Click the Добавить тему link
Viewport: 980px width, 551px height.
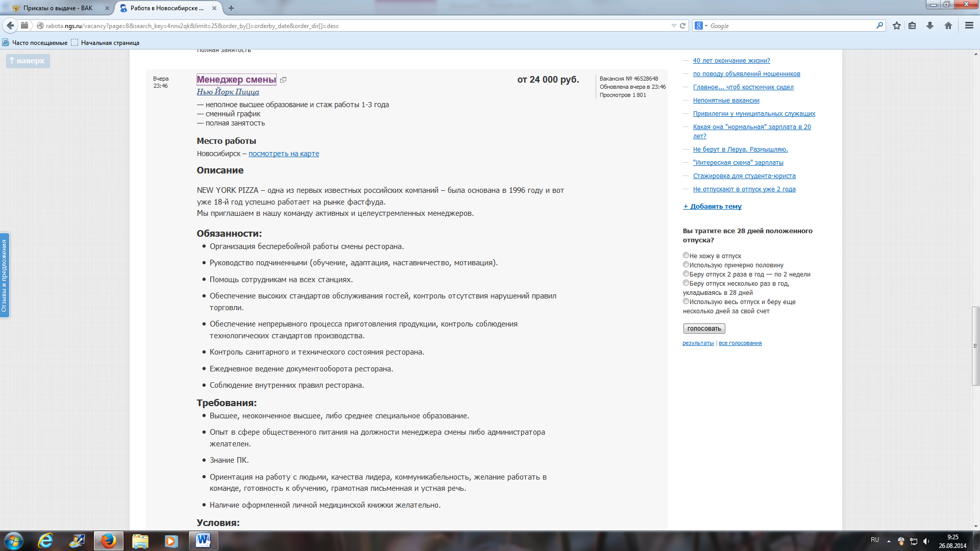[x=713, y=207]
